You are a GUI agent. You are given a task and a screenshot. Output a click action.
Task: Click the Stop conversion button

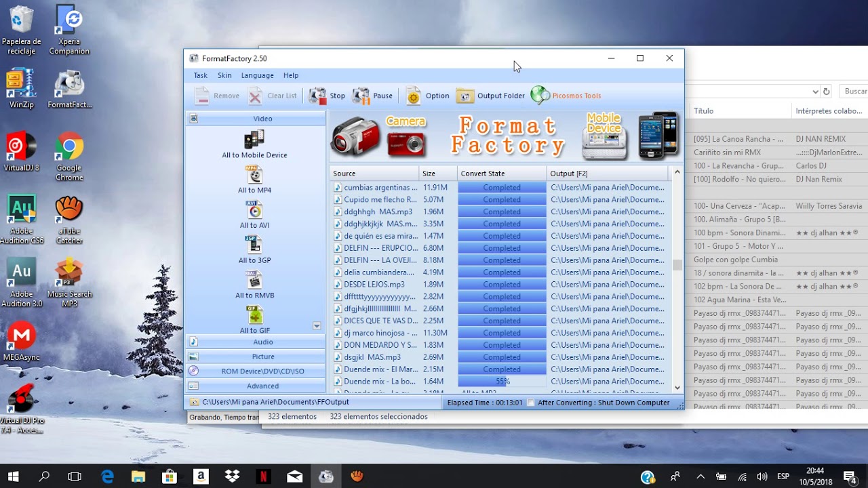click(x=327, y=96)
